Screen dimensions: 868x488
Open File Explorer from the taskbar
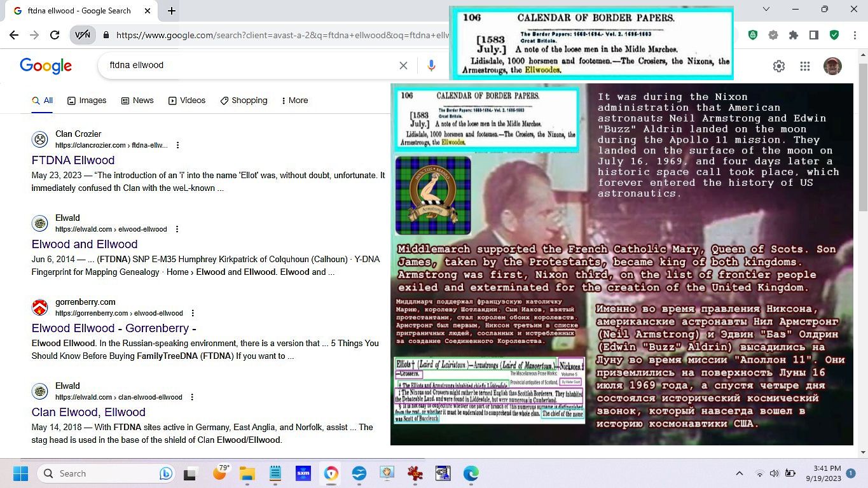(247, 473)
